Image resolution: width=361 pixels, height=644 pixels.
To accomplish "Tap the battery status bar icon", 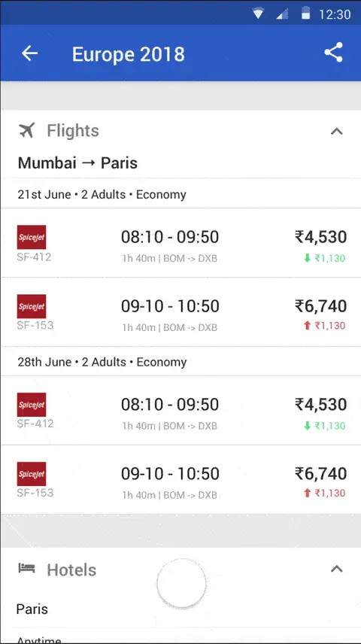I will tap(305, 14).
